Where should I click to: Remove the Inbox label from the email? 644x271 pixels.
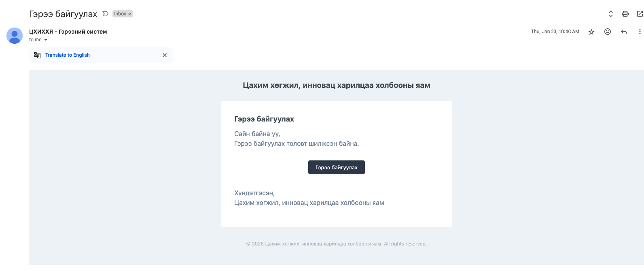[129, 14]
